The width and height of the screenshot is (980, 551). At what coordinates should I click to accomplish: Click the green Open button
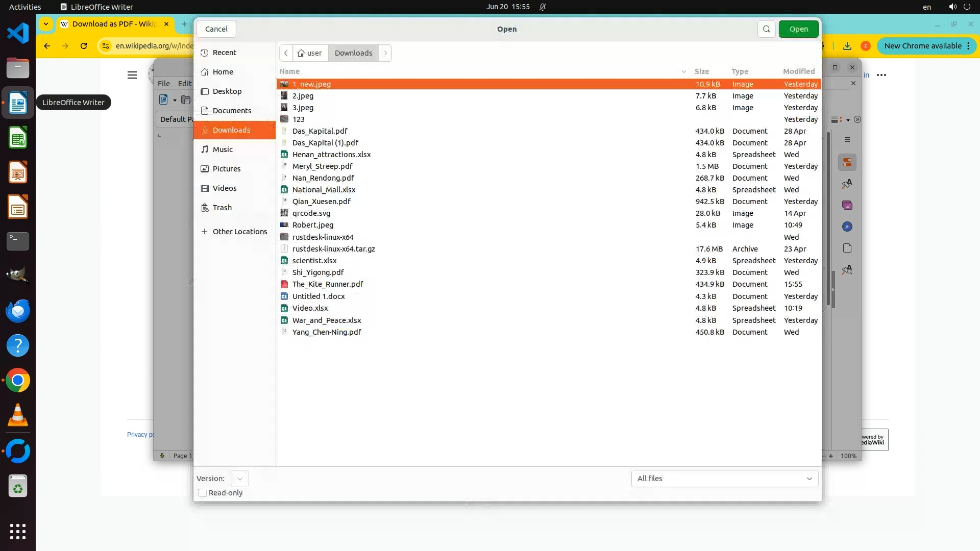[x=798, y=29]
